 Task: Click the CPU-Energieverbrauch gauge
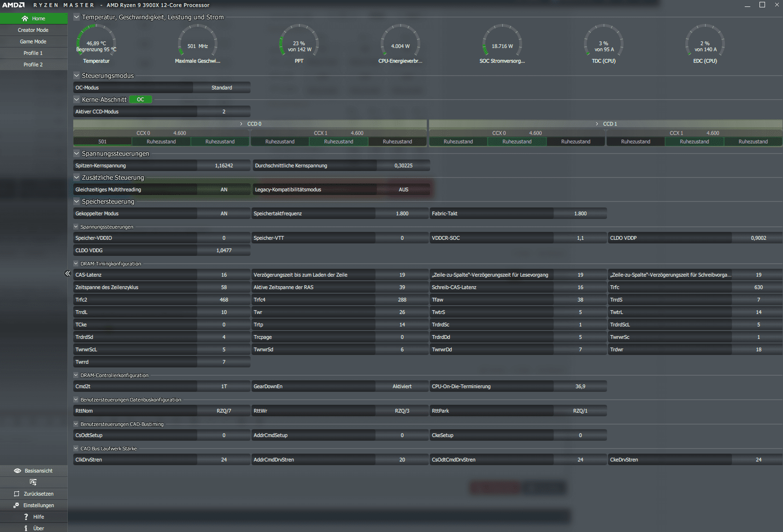(400, 45)
